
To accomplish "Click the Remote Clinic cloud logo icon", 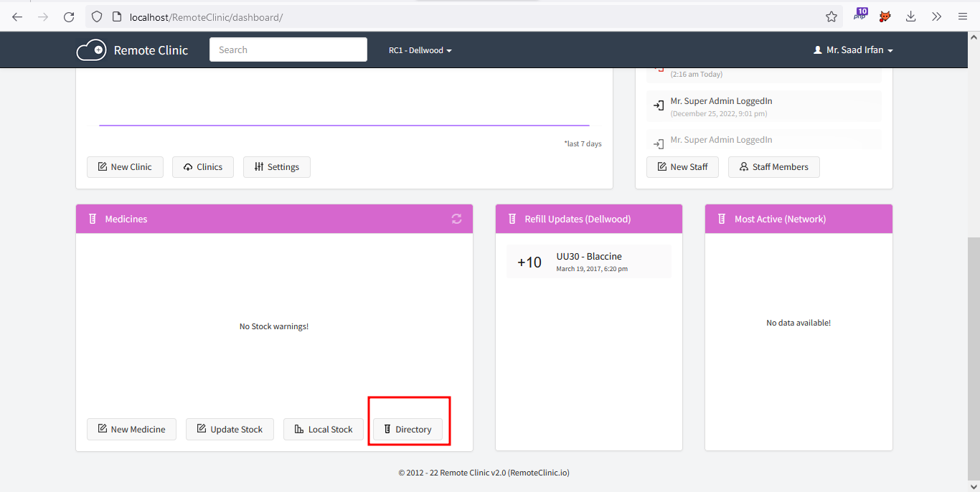I will [x=91, y=50].
